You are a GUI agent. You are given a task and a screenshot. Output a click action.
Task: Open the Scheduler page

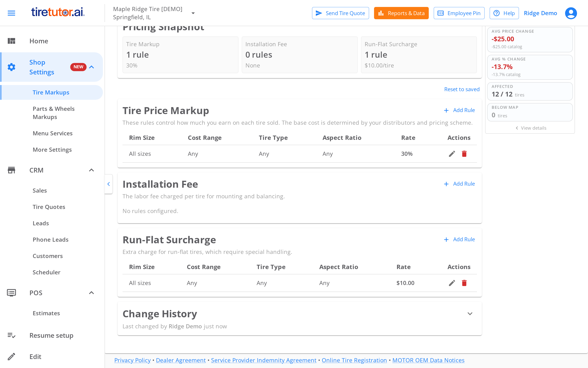pos(46,272)
